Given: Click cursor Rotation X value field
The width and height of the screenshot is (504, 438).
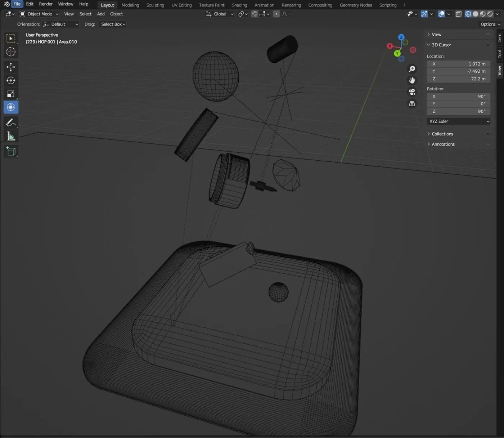Looking at the screenshot, I should (x=459, y=97).
